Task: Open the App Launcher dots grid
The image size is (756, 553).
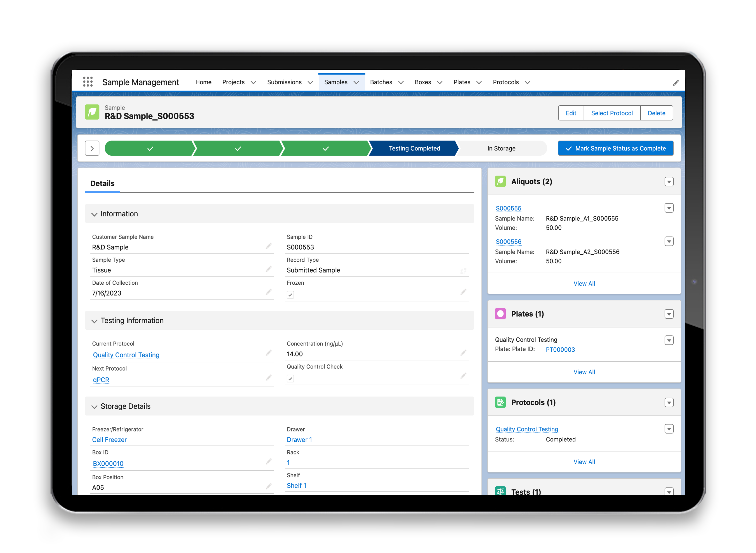Action: click(88, 82)
